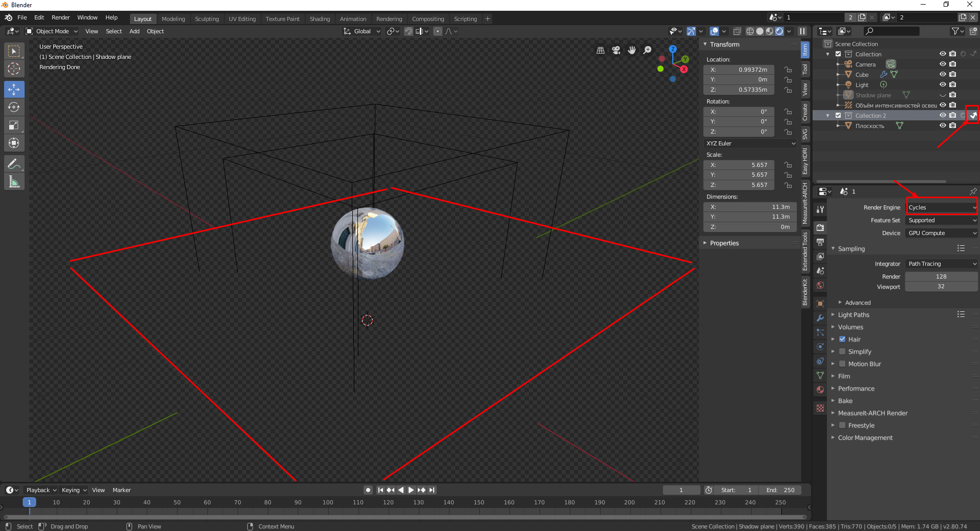This screenshot has width=980, height=531.
Task: Open the Output properties tab
Action: [x=820, y=242]
